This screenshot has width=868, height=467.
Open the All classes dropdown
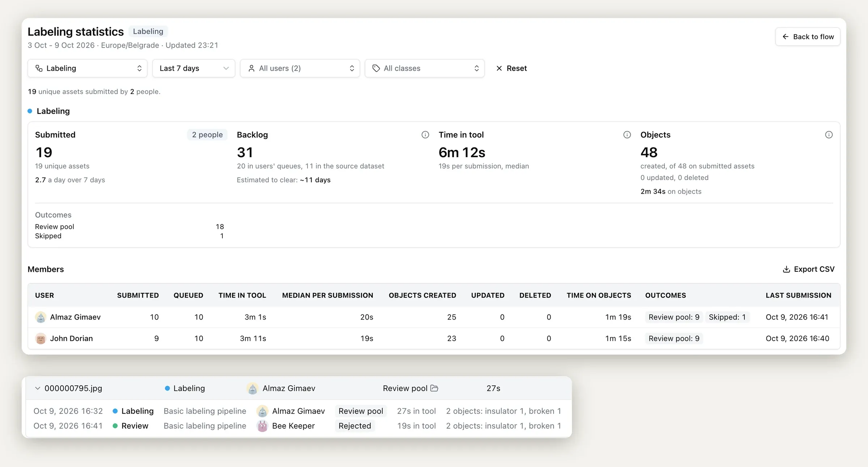point(425,68)
